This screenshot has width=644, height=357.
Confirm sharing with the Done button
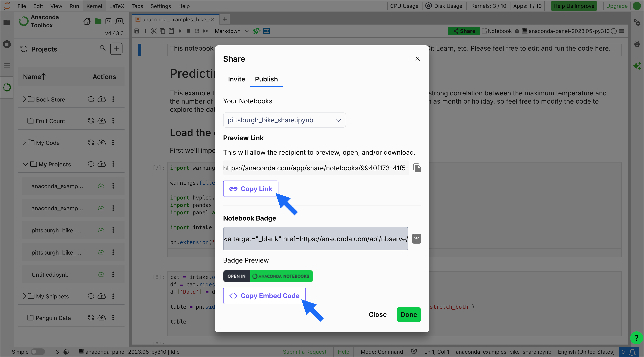pos(409,315)
